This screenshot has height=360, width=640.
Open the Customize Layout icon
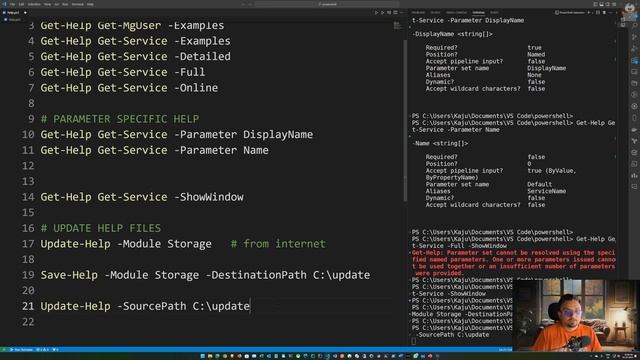614,4
